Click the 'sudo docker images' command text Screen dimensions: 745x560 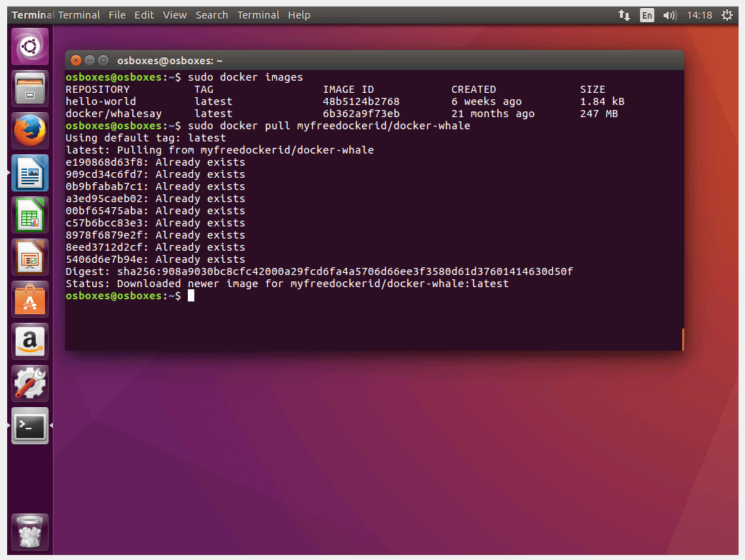(245, 77)
